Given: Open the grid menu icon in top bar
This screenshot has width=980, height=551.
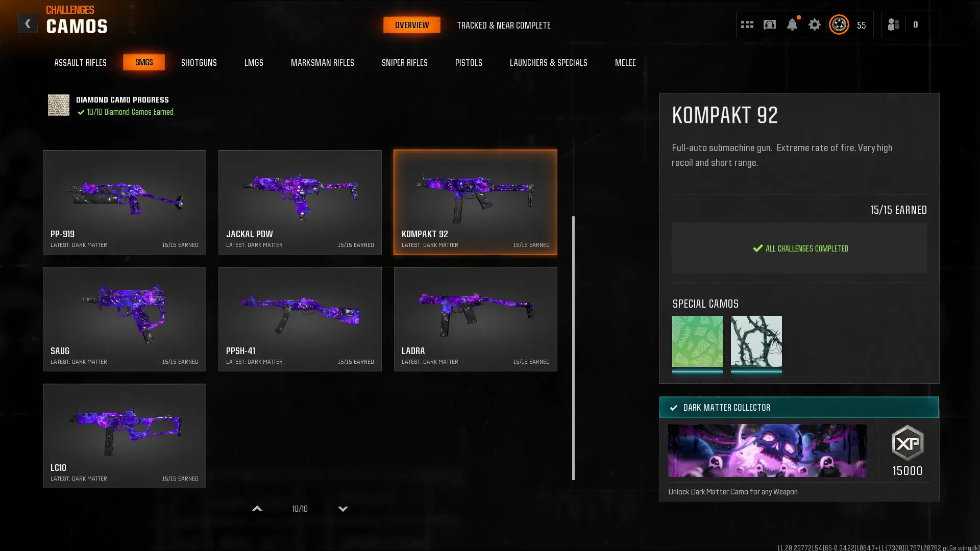Looking at the screenshot, I should pyautogui.click(x=747, y=24).
